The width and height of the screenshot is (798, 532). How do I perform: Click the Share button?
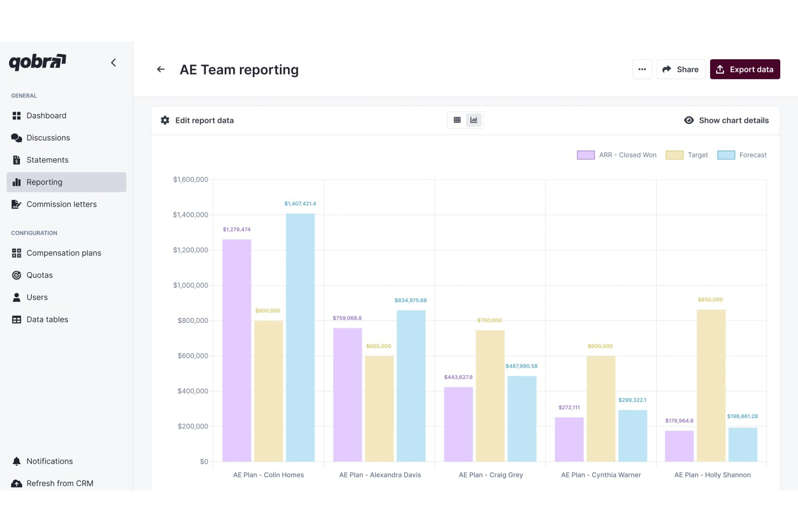point(681,70)
